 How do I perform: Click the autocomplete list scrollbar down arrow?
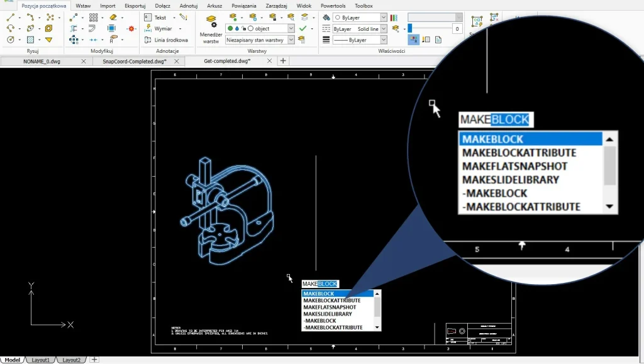tap(377, 328)
